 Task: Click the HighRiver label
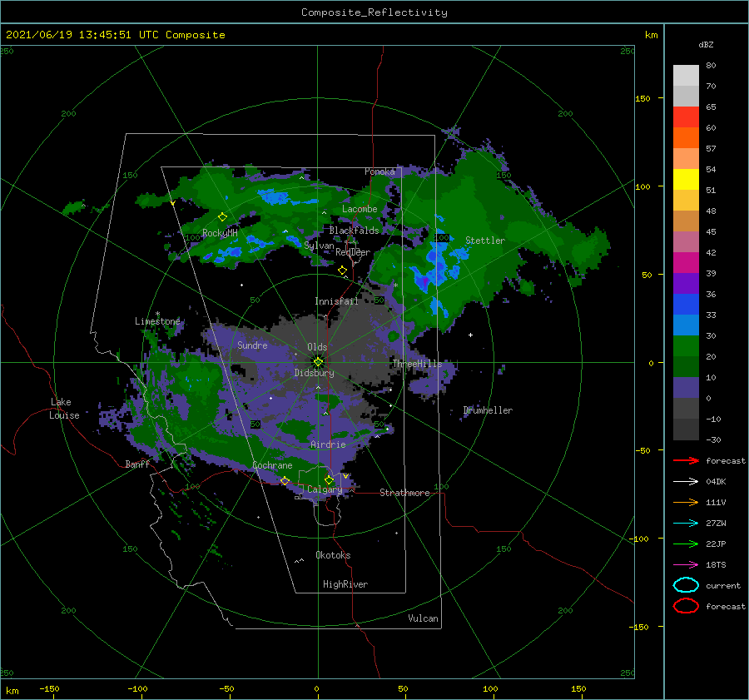[x=345, y=584]
